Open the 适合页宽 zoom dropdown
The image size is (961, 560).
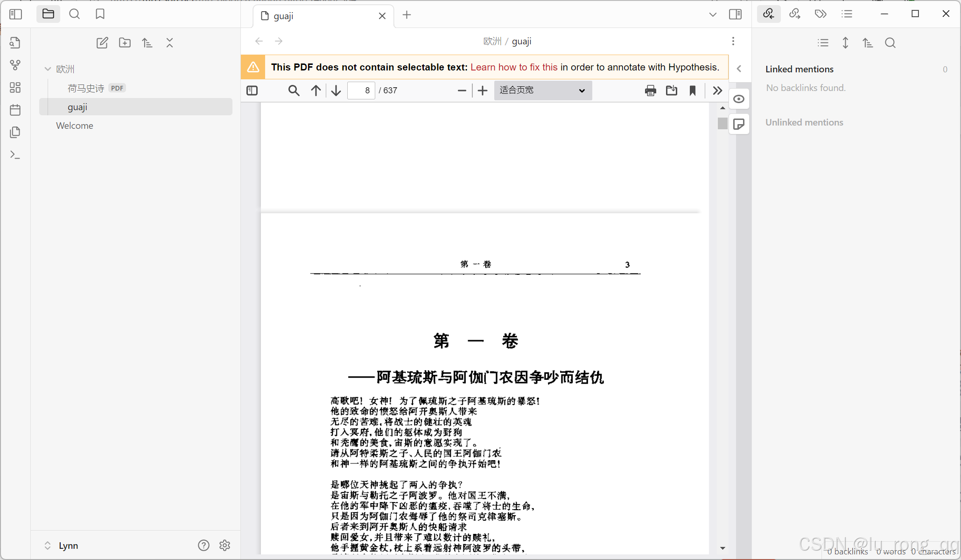coord(542,91)
